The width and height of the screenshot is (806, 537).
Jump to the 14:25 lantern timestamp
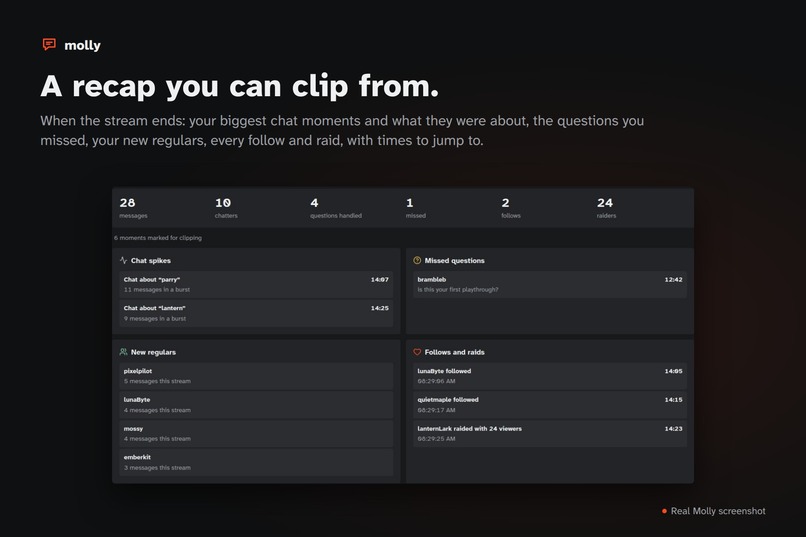380,308
